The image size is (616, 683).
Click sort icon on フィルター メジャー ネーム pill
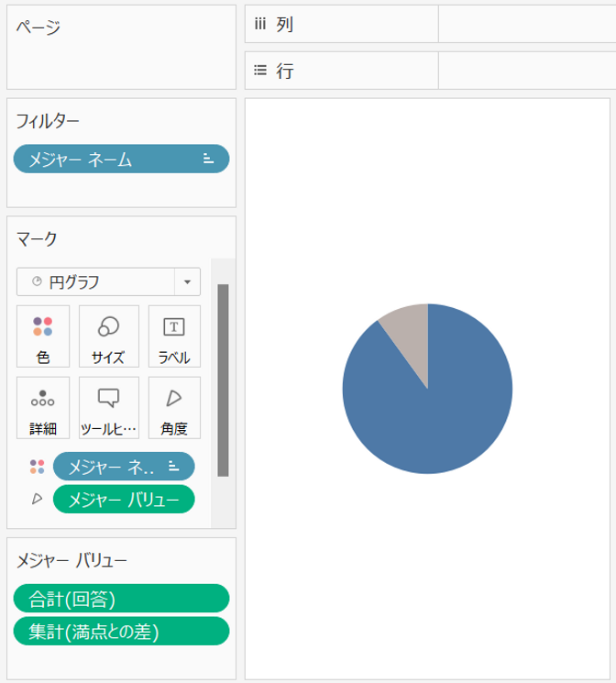pos(208,159)
